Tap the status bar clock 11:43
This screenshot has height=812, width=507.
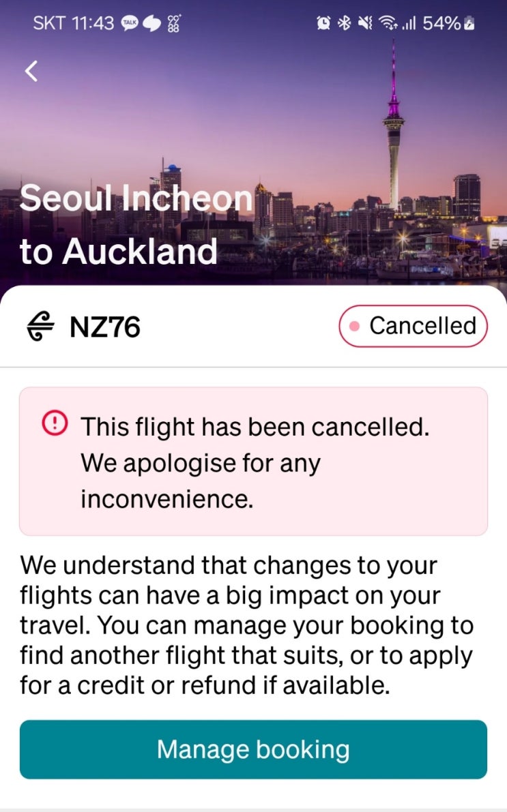pos(92,23)
